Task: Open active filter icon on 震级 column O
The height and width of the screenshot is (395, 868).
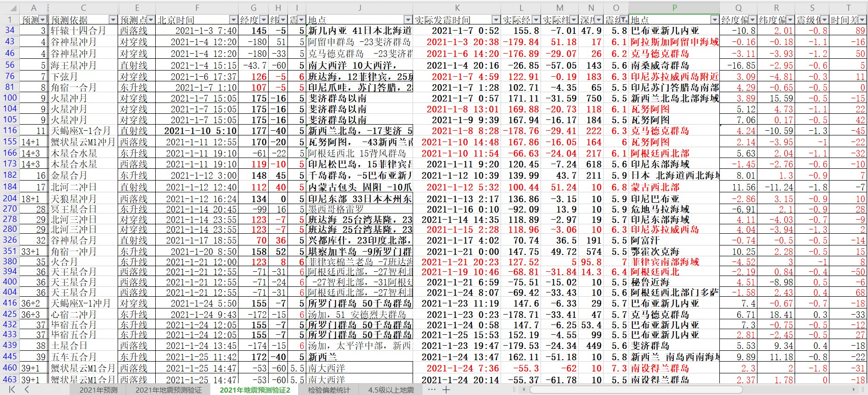Action: pyautogui.click(x=624, y=20)
